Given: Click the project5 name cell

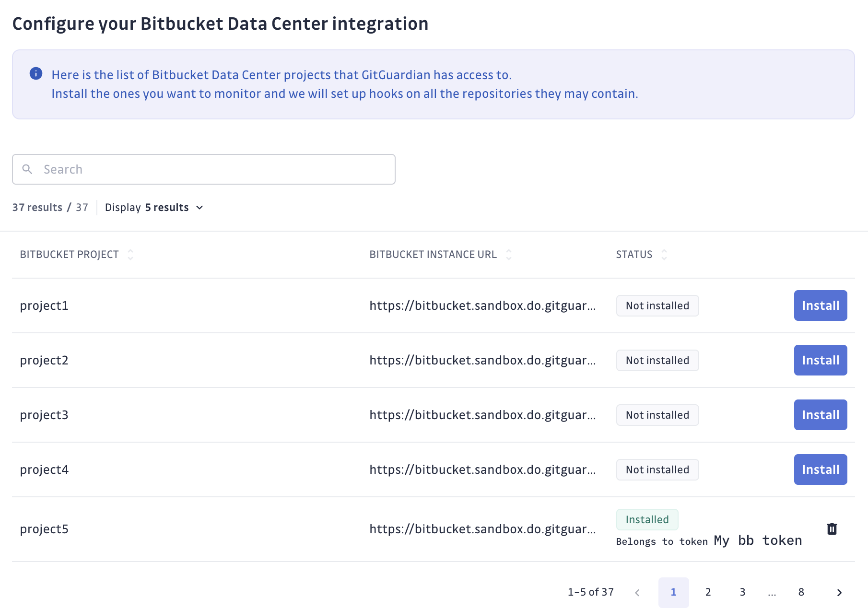Looking at the screenshot, I should 44,529.
